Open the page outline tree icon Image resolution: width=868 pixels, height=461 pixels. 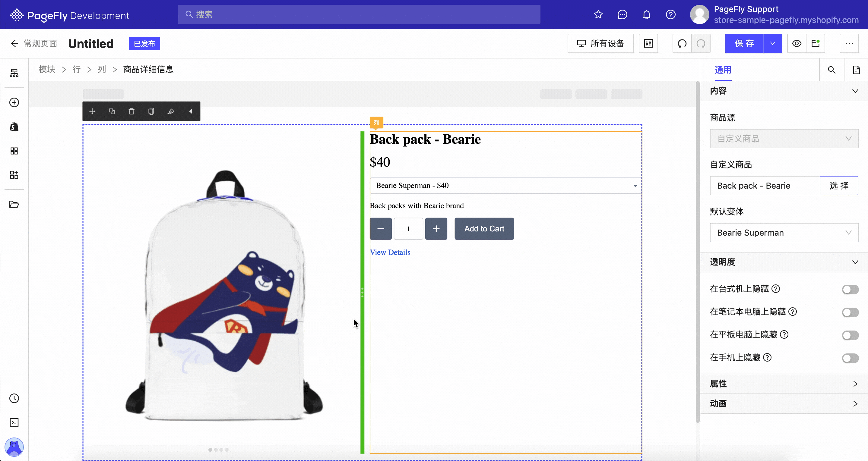[x=14, y=73]
